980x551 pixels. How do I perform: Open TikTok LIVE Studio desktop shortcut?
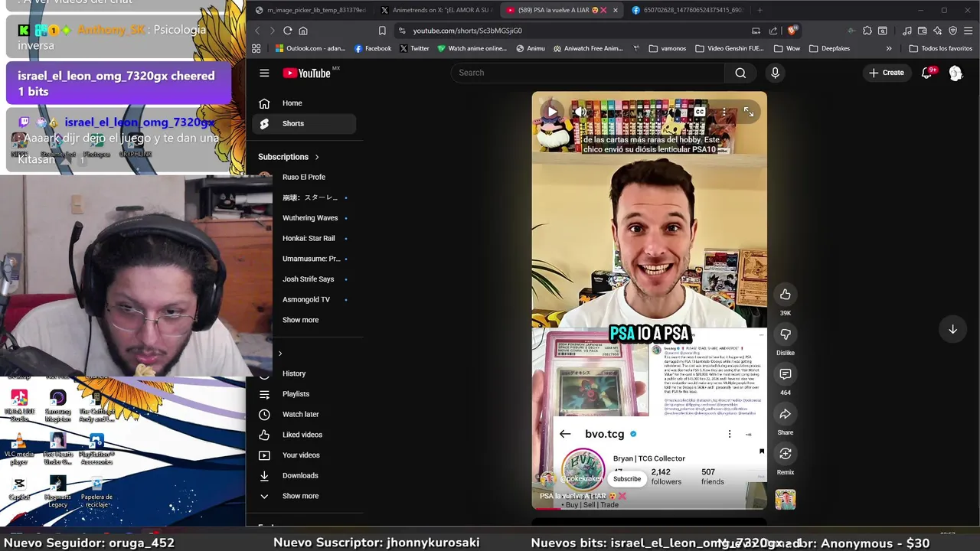pyautogui.click(x=19, y=406)
